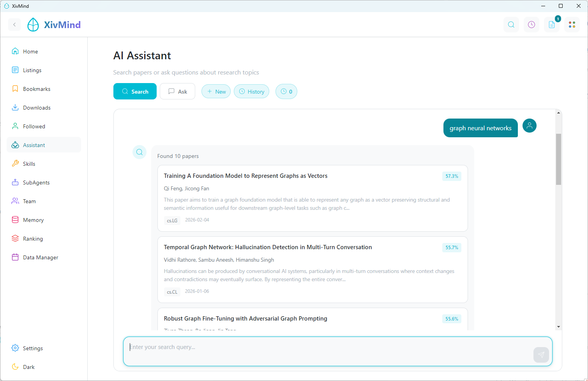Start a New conversation
This screenshot has width=588, height=381.
pos(216,92)
